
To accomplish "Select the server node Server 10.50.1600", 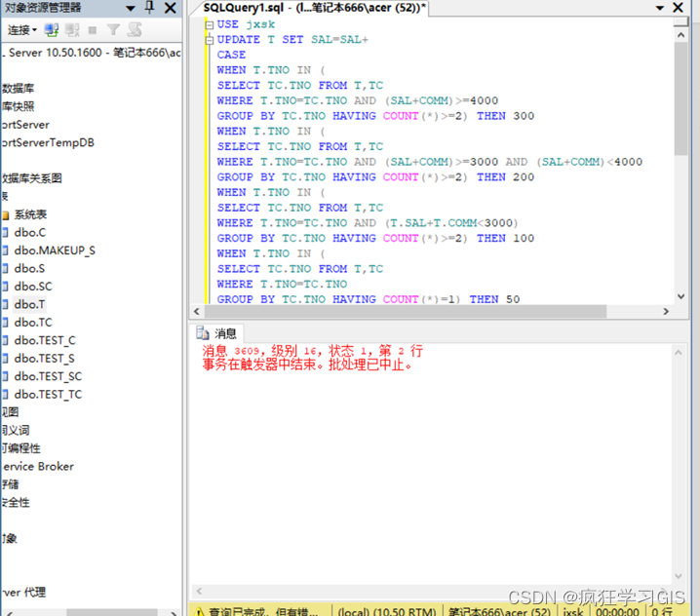I will point(92,53).
